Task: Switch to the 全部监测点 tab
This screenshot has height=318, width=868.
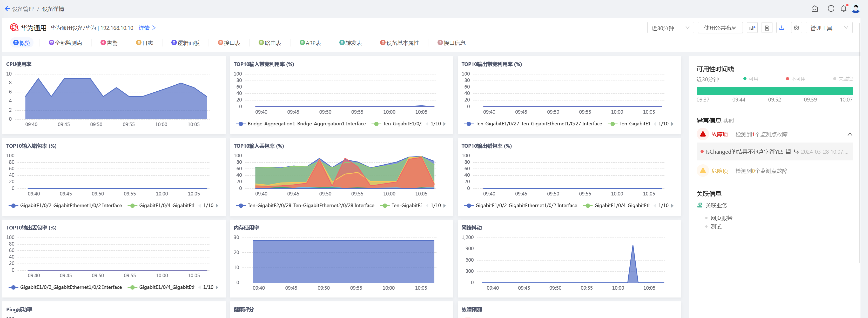Action: pos(66,43)
